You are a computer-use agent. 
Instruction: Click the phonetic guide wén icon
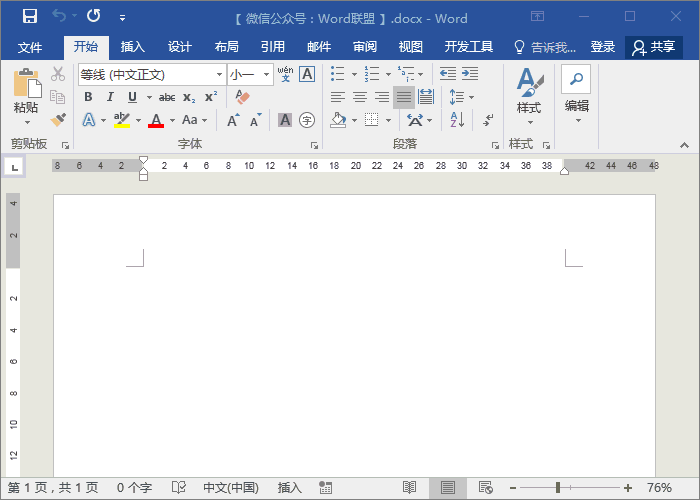pyautogui.click(x=285, y=74)
